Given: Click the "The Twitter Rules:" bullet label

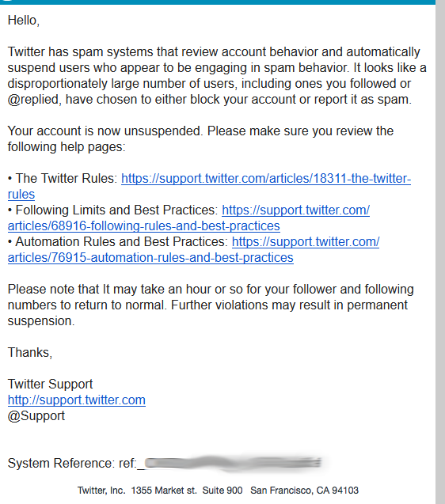Looking at the screenshot, I should point(67,178).
